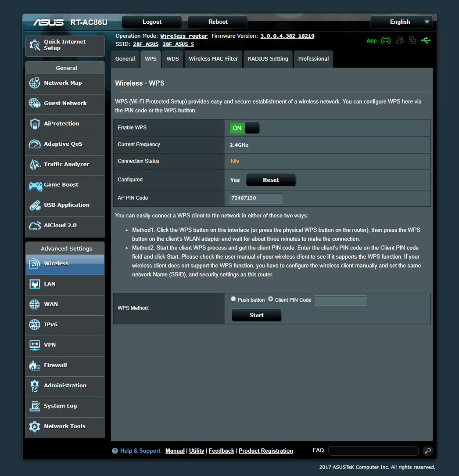
Task: Click the Reset button next to Configured
Action: click(x=271, y=180)
